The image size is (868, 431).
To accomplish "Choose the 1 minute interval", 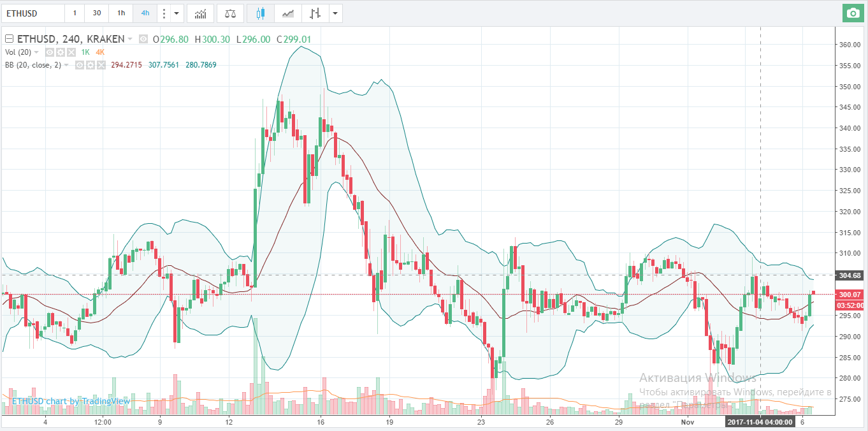I will [75, 13].
